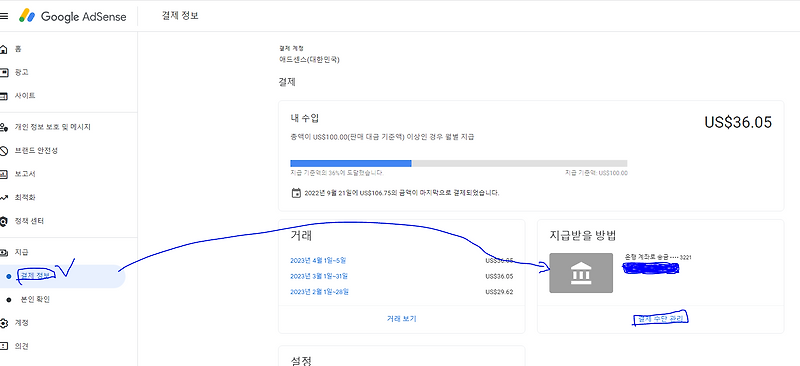The height and width of the screenshot is (366, 800).
Task: Expand the 지급 payments section icon
Action: [x=4, y=252]
